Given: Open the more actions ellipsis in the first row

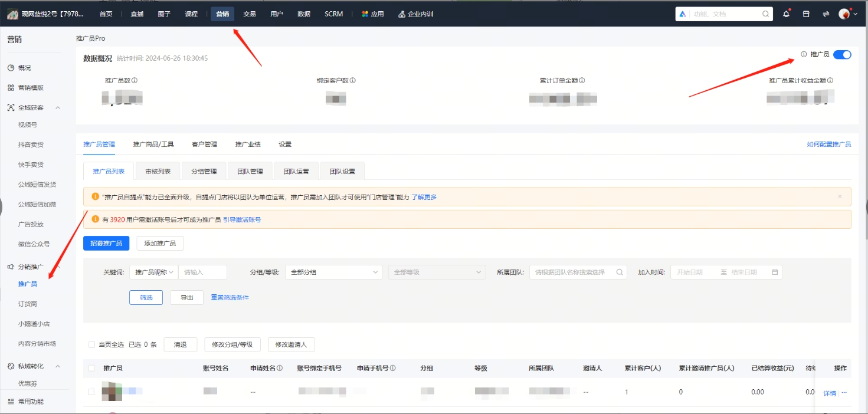Looking at the screenshot, I should (x=844, y=393).
